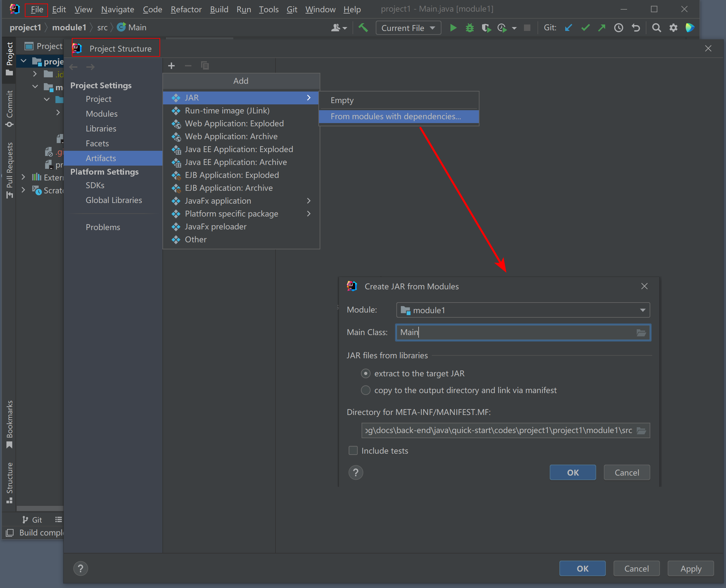
Task: Select Artifacts in Project Settings
Action: [x=113, y=158]
